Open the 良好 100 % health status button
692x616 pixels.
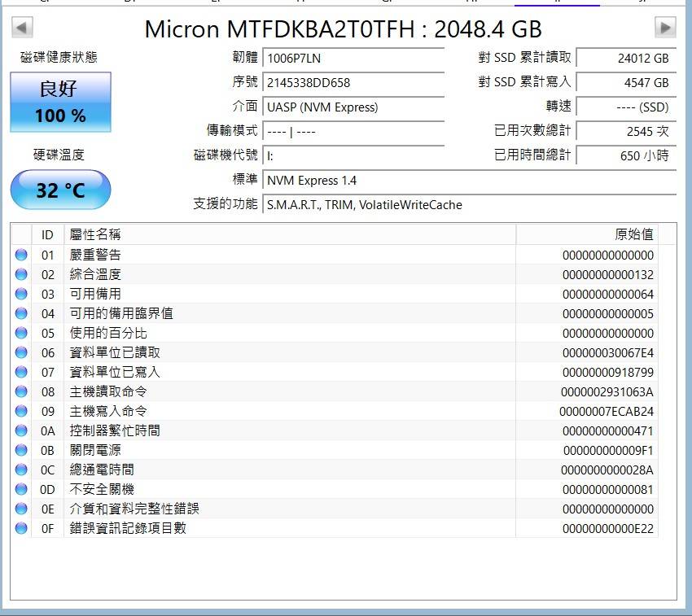60,102
